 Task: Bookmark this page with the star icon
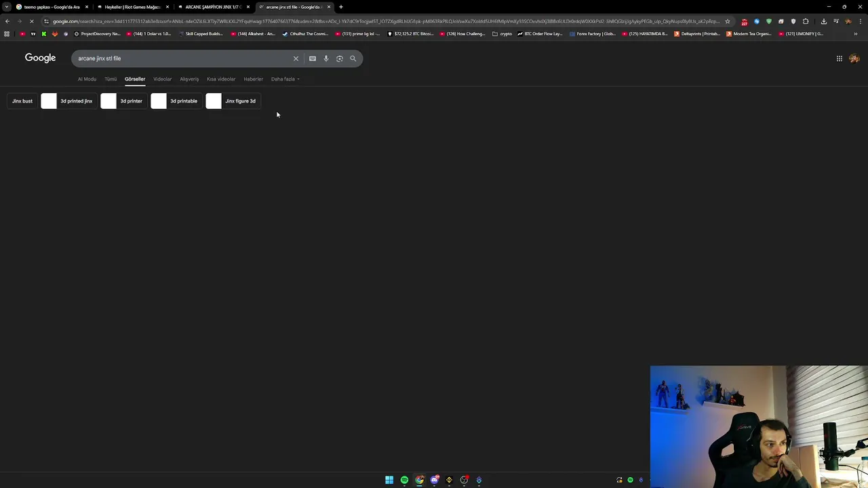tap(728, 21)
